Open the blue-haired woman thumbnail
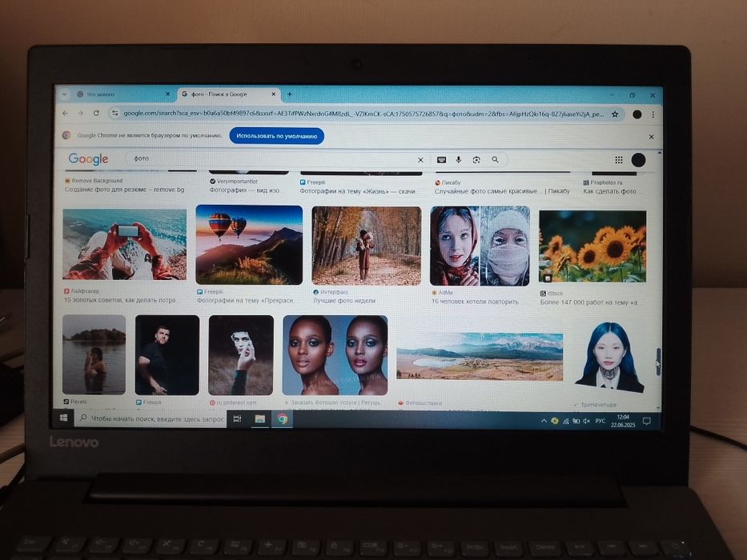Viewport: 747px width, 560px height. click(x=610, y=358)
